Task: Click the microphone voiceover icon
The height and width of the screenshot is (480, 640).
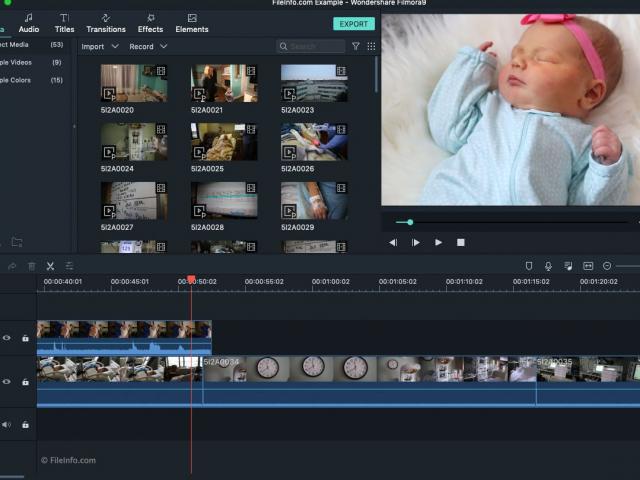Action: 548,266
